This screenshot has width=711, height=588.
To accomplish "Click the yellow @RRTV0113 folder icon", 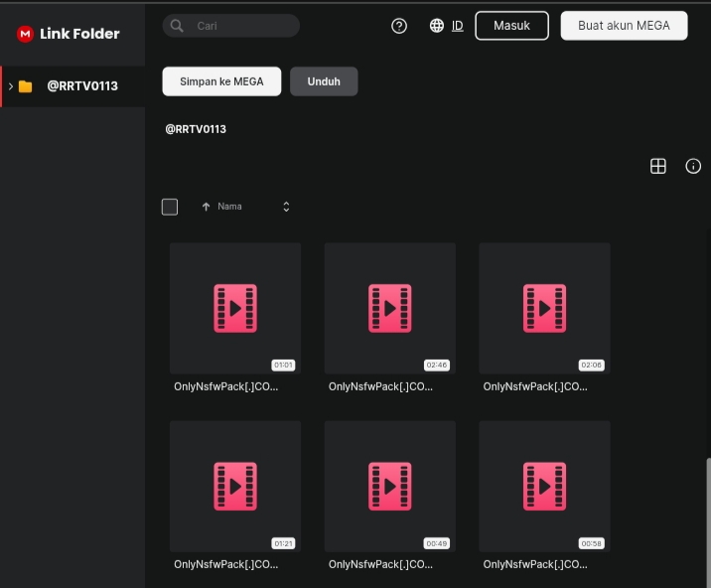I will pos(26,86).
